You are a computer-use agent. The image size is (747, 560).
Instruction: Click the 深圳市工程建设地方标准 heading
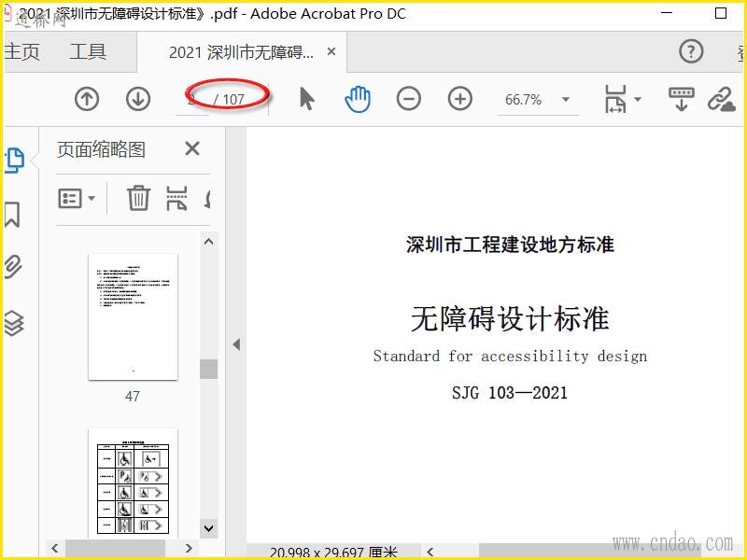point(510,245)
